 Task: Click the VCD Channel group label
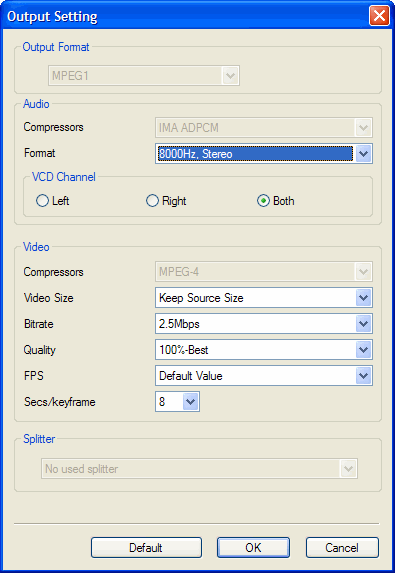point(64,177)
